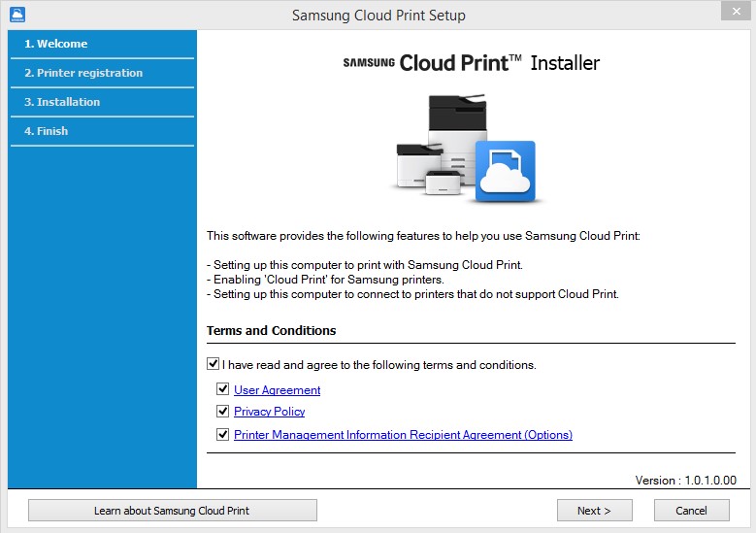
Task: Click 'Enabling Cloud Print for Samsung printers' line
Action: 325,280
